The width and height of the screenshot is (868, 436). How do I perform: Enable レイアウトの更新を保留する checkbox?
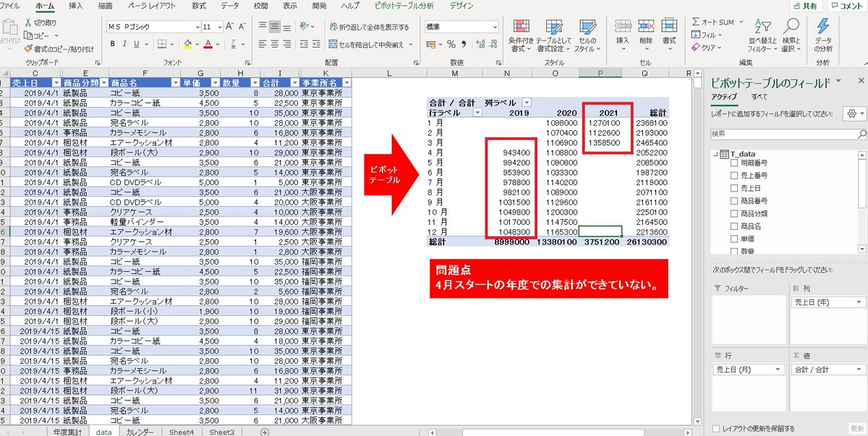tap(716, 428)
